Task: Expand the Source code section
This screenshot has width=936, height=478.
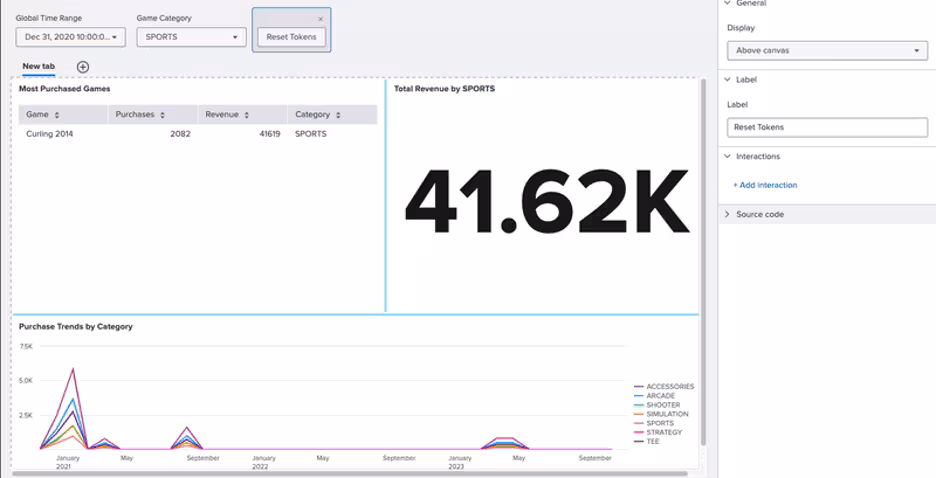Action: click(727, 214)
